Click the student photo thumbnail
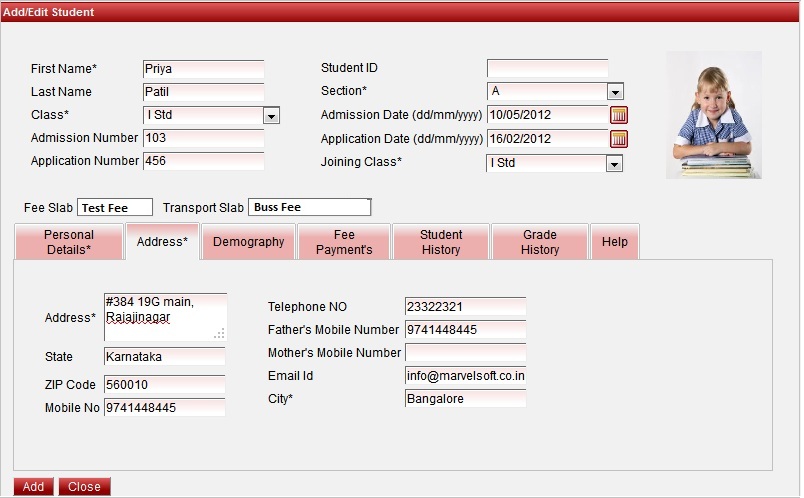The width and height of the screenshot is (804, 498). 714,115
